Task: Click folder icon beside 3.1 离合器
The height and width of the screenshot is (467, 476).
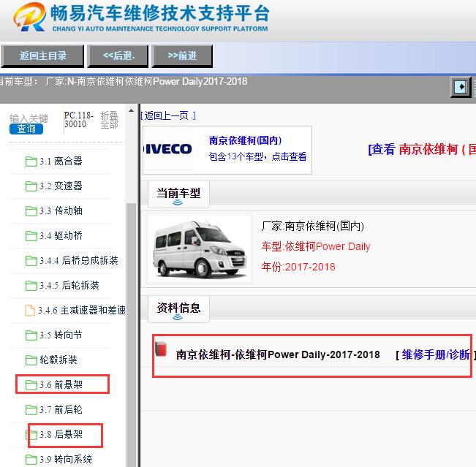Action: pyautogui.click(x=31, y=161)
